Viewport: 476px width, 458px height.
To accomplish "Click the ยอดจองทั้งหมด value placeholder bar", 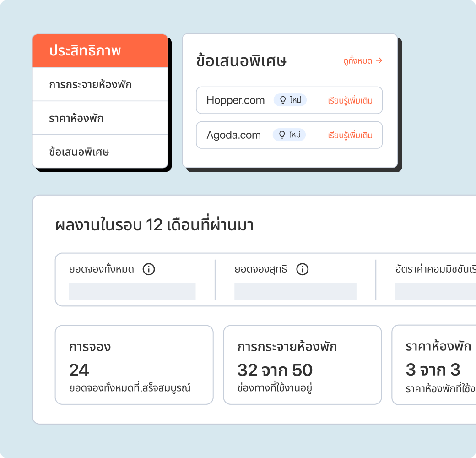I will (x=132, y=291).
